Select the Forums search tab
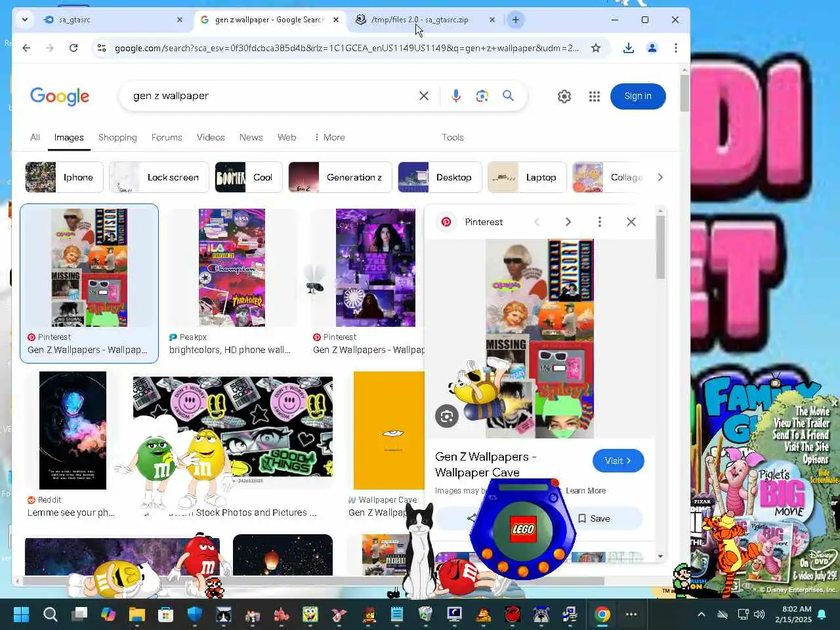 tap(167, 137)
